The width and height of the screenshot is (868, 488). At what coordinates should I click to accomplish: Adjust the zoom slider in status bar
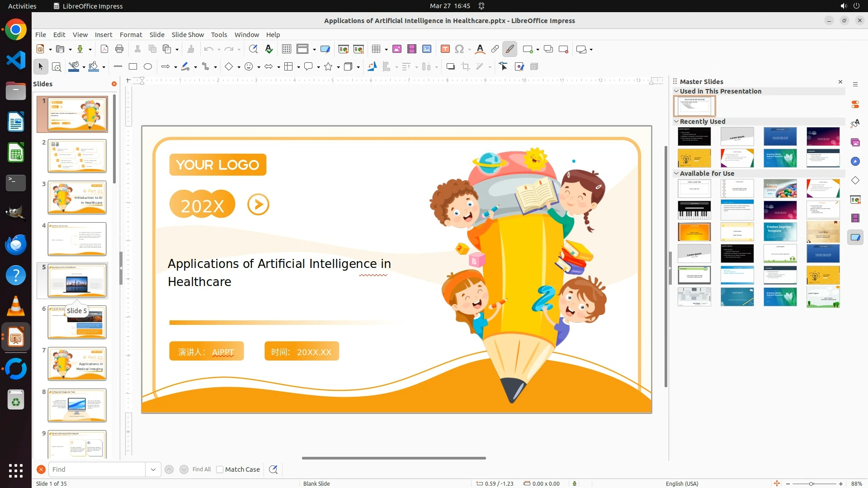coord(811,484)
